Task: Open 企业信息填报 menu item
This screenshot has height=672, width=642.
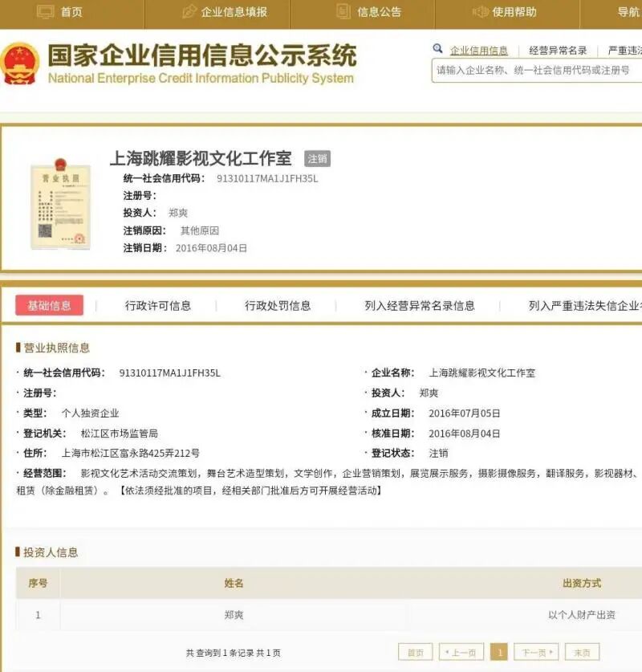Action: tap(234, 12)
